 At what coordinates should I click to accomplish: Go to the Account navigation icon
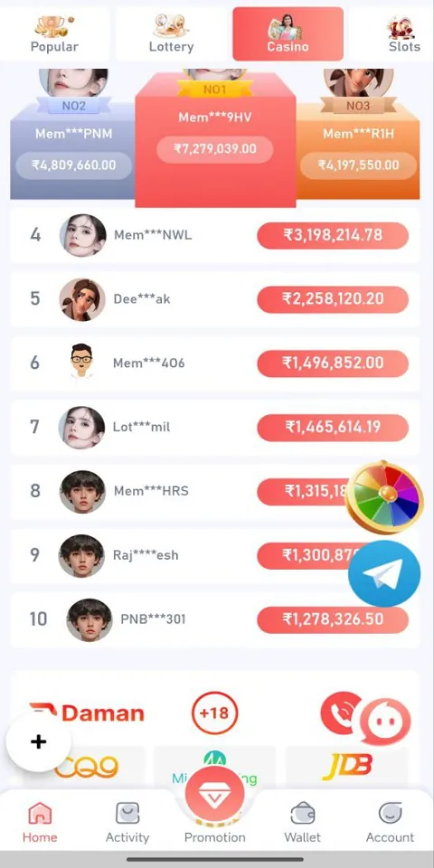pyautogui.click(x=391, y=814)
